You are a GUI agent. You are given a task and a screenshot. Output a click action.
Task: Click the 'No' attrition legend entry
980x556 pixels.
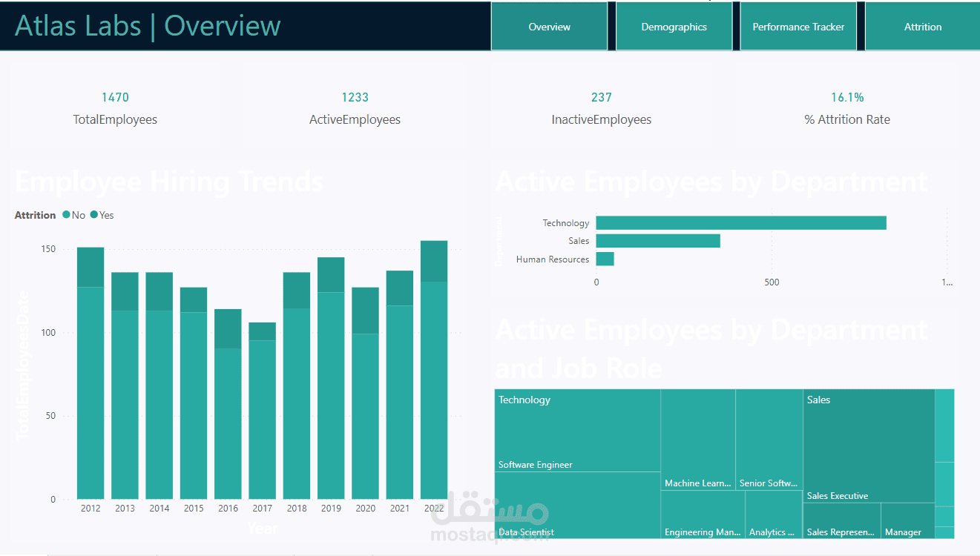click(74, 215)
